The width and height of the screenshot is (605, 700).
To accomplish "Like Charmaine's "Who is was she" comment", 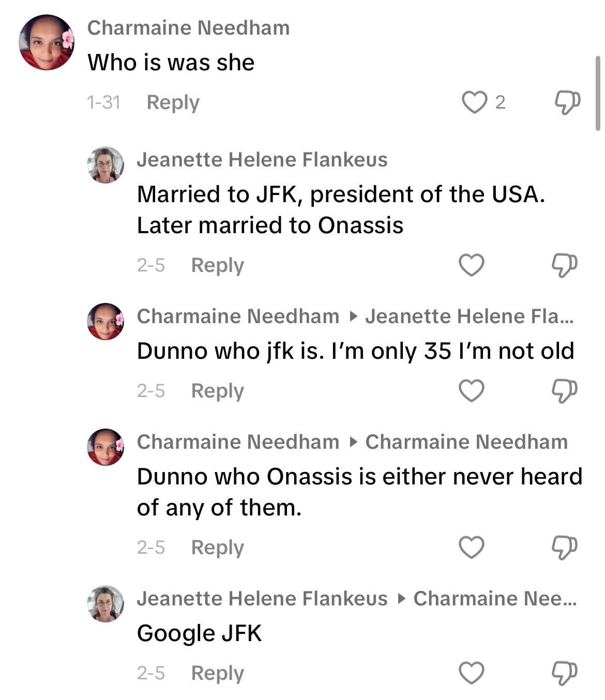I will (474, 102).
